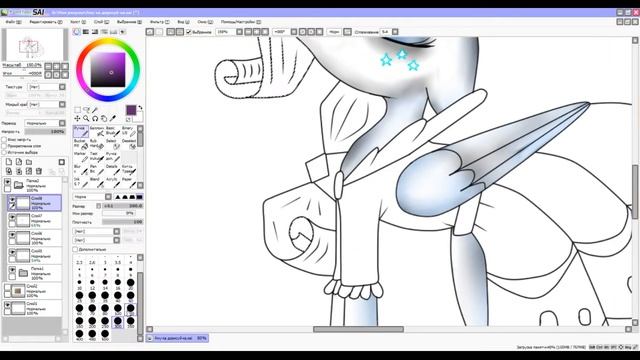Open the Холст menu
This screenshot has width=640, height=360.
78,22
